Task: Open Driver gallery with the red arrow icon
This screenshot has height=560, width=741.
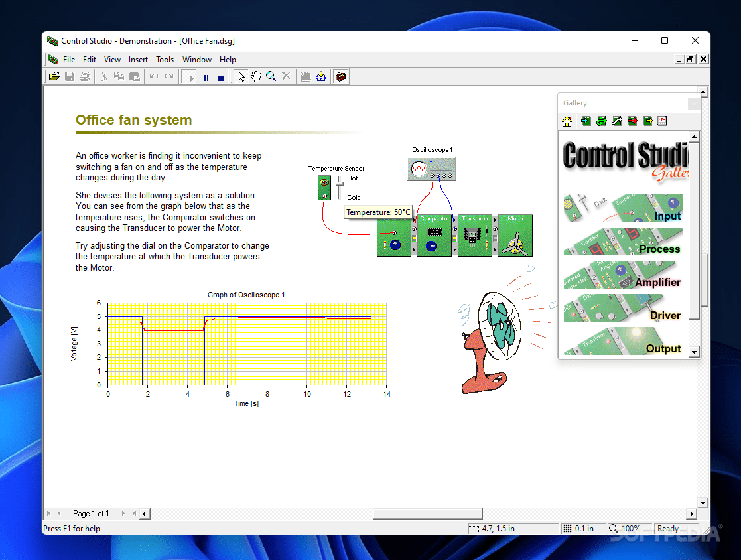Action: point(632,121)
